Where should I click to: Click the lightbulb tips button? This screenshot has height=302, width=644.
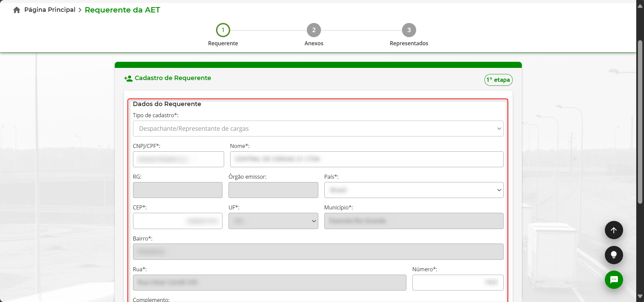pos(614,255)
